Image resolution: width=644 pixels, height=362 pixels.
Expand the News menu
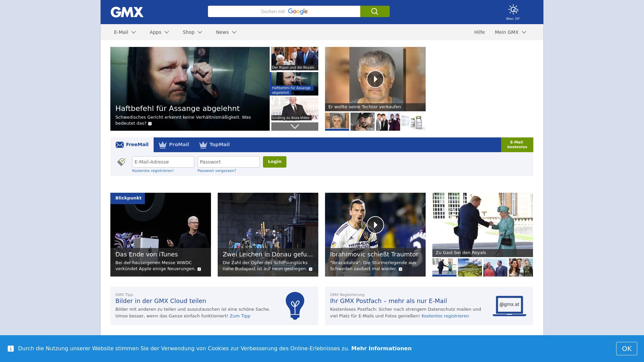(226, 32)
